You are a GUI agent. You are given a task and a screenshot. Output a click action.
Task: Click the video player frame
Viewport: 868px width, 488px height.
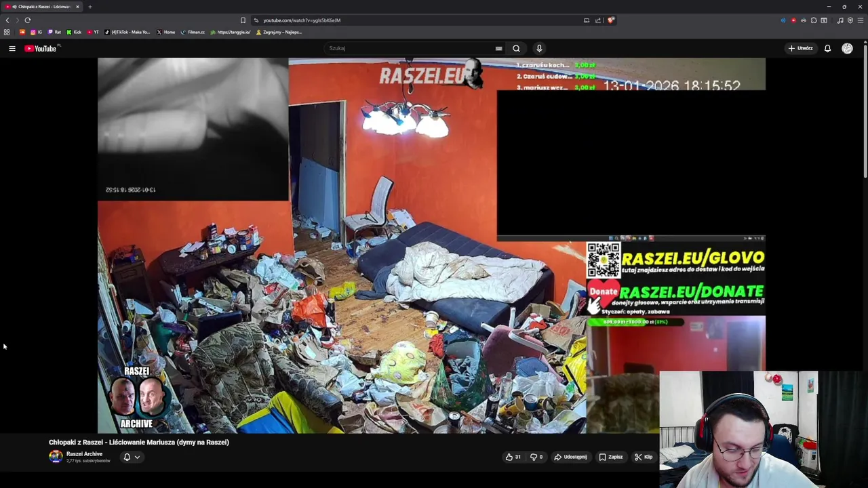[x=431, y=245]
